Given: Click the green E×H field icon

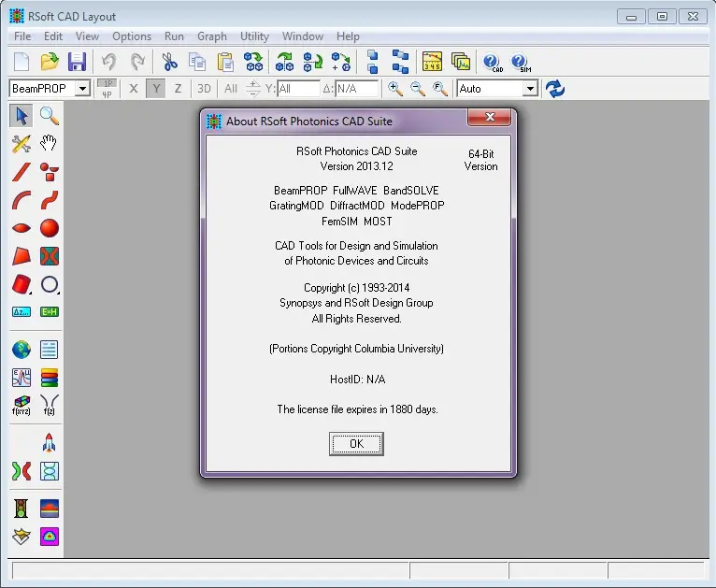Looking at the screenshot, I should [x=50, y=312].
